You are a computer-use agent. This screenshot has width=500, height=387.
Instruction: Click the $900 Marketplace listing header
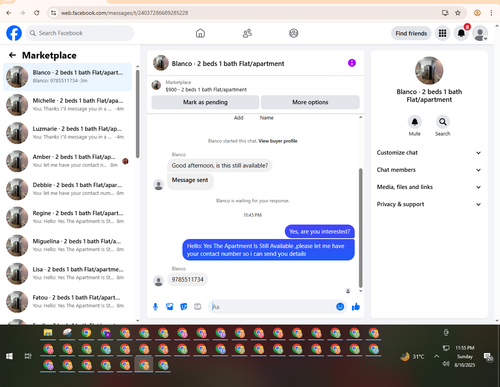(x=206, y=86)
